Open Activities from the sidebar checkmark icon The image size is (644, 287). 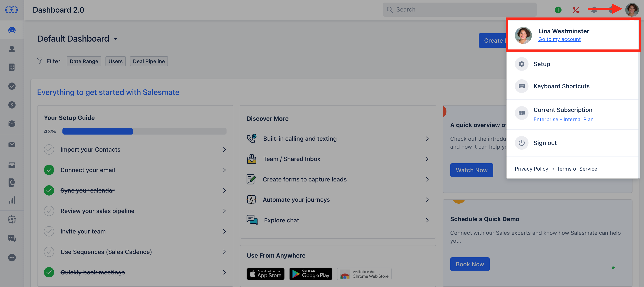coord(12,86)
